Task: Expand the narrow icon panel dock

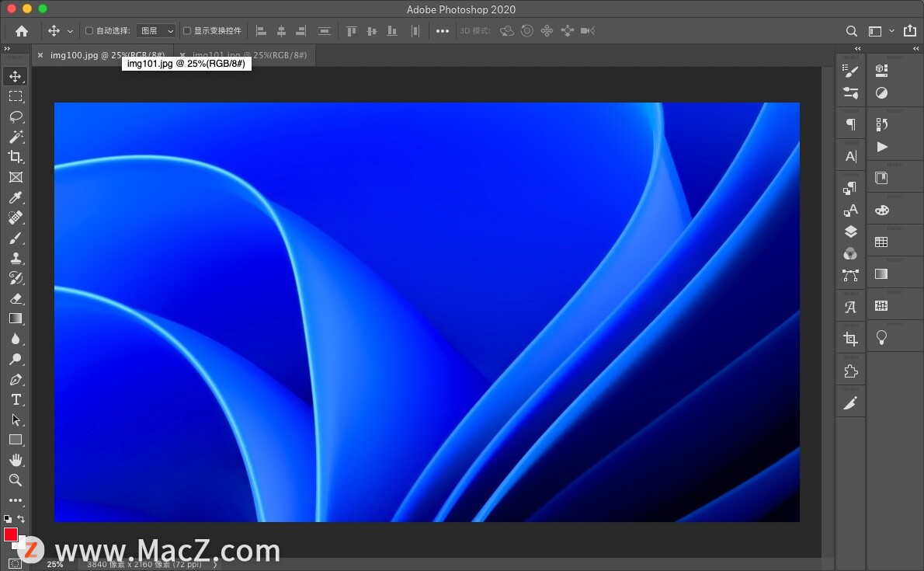Action: point(857,48)
